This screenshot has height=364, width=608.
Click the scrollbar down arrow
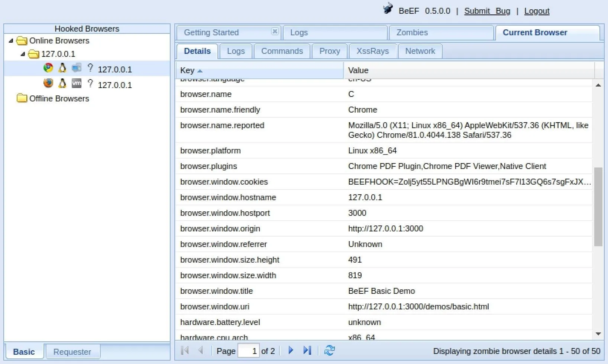[x=598, y=334]
